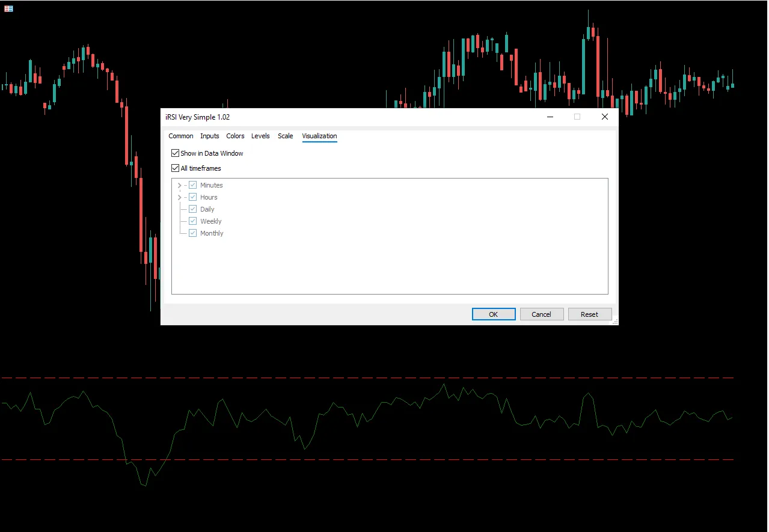Viewport: 769px width, 532px height.
Task: Close the iRSI Very Simple dialog
Action: 605,117
